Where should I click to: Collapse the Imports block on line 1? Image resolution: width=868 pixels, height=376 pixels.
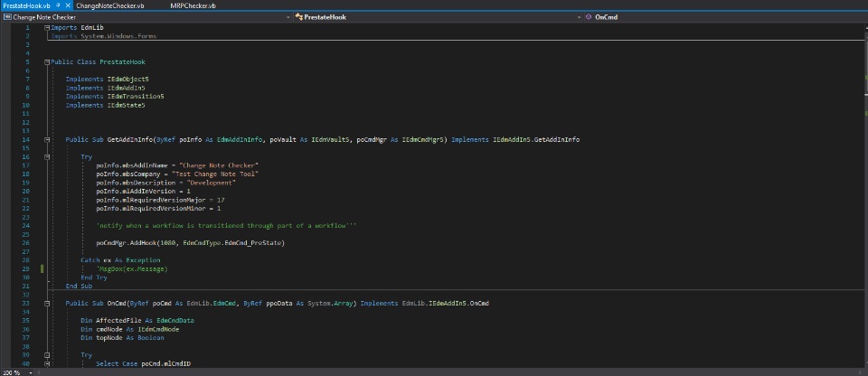click(47, 27)
